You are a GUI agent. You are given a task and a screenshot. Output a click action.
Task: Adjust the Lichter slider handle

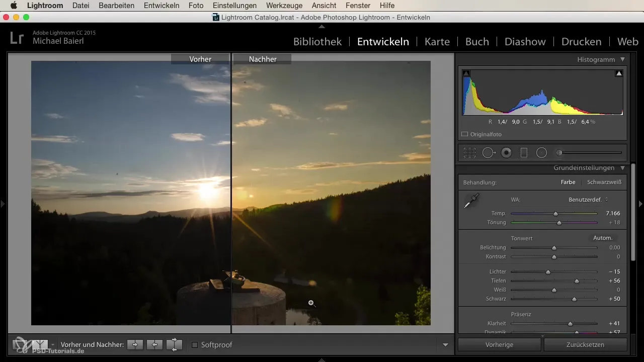548,272
